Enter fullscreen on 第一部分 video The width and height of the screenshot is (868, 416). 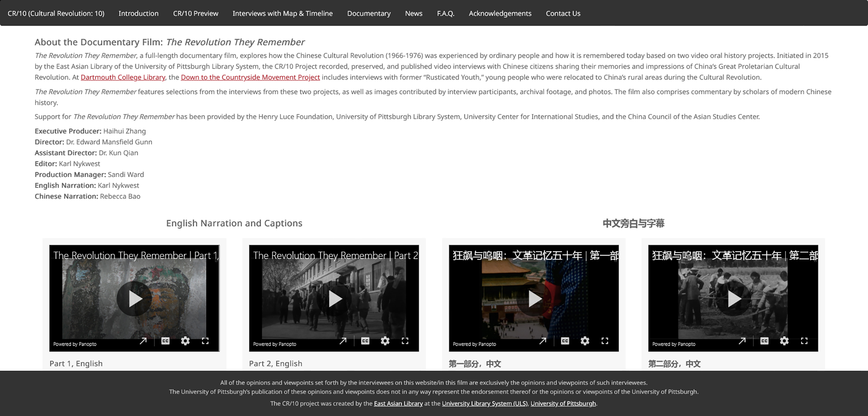tap(605, 341)
